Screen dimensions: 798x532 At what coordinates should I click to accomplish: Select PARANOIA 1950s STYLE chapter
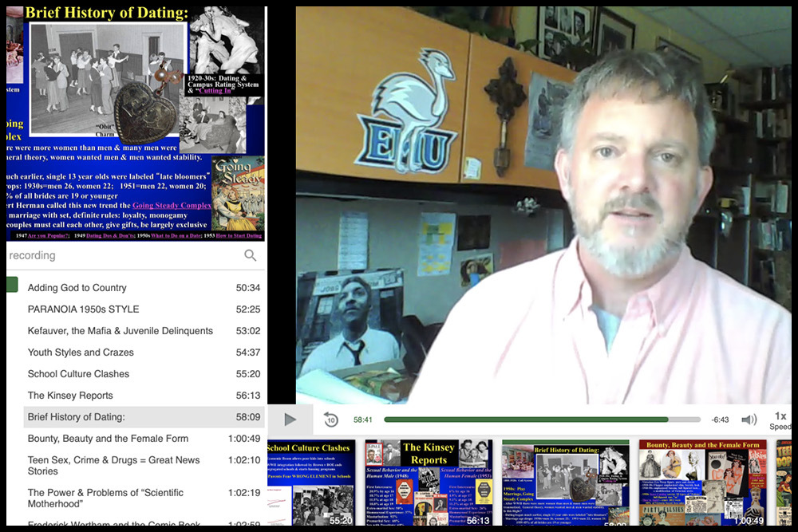[x=83, y=309]
